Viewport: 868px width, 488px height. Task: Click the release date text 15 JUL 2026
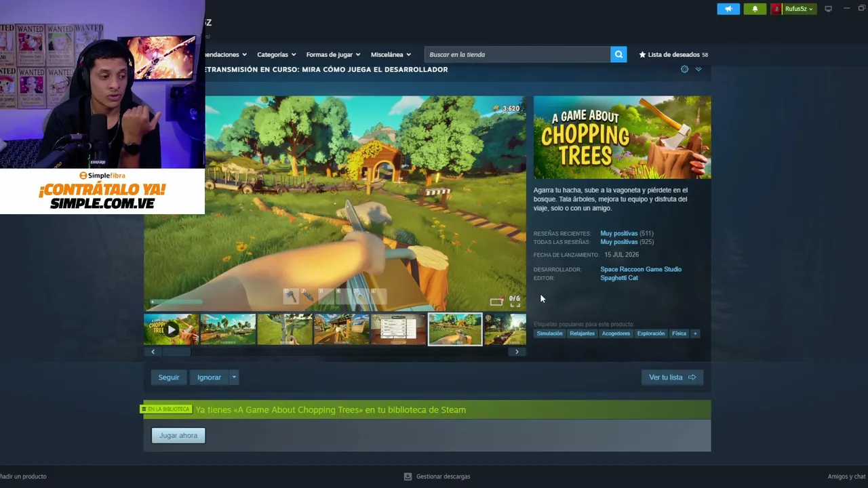tap(622, 255)
